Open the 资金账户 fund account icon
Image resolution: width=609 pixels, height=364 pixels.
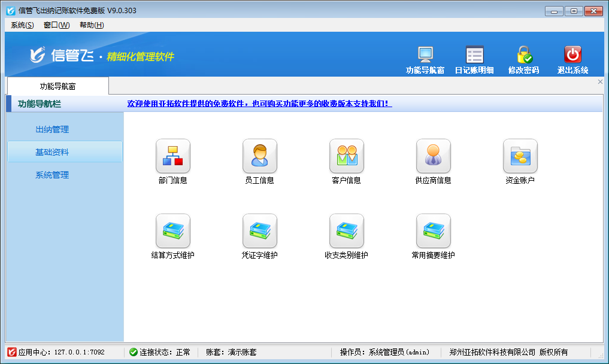[x=520, y=156]
